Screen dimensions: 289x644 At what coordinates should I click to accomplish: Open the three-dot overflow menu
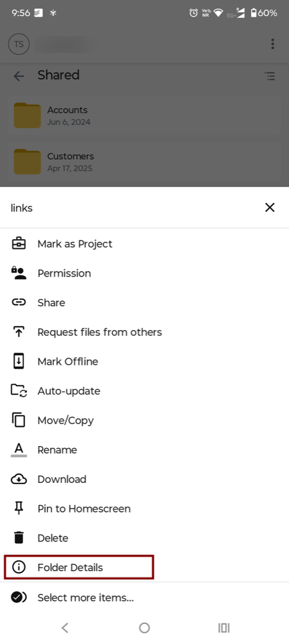(273, 44)
